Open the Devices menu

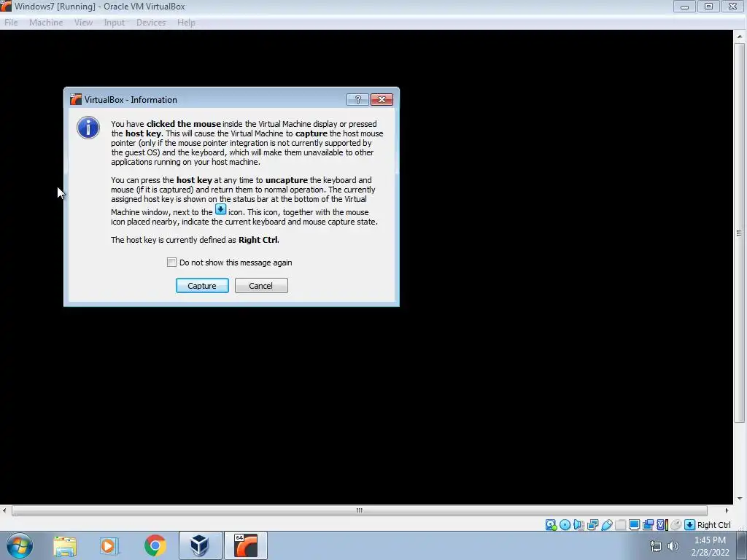[x=151, y=23]
